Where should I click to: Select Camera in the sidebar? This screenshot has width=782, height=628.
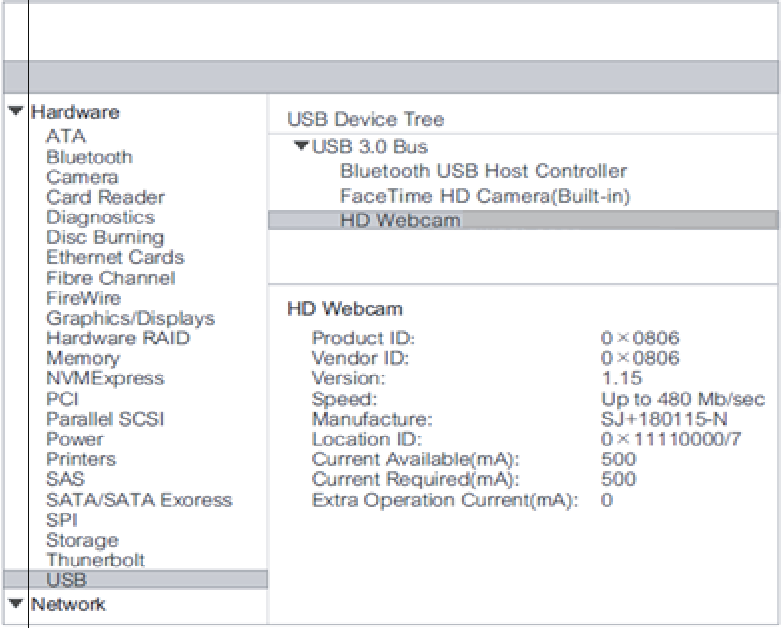[x=82, y=177]
